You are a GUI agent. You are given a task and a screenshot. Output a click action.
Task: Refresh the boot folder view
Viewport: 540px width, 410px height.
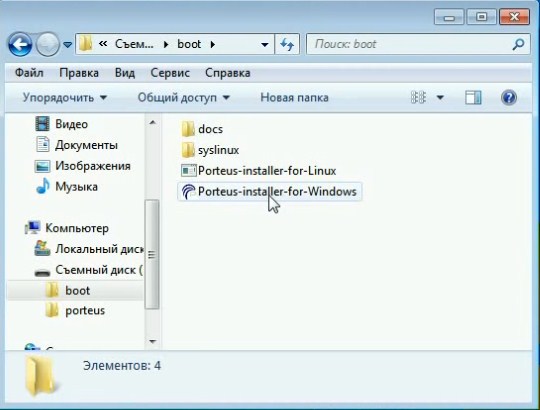pyautogui.click(x=287, y=44)
